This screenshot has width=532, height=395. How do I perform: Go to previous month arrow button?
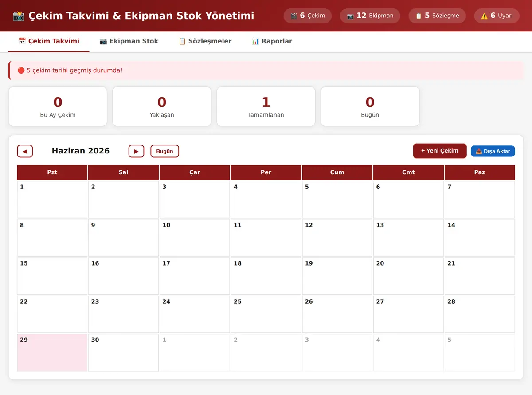[25, 151]
